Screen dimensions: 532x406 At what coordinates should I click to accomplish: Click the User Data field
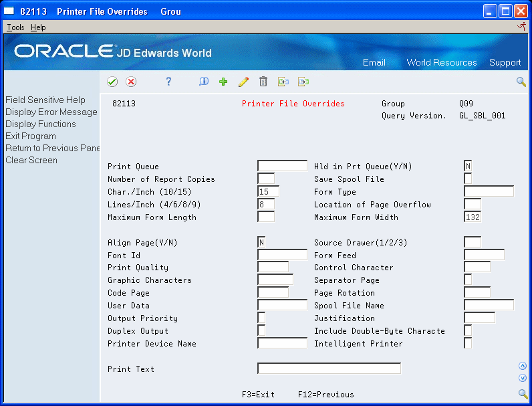pyautogui.click(x=282, y=305)
